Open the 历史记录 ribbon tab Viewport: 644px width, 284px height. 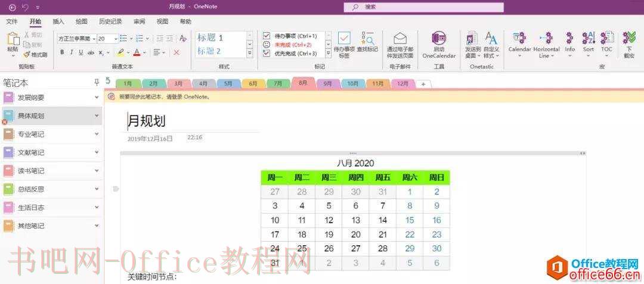(110, 21)
